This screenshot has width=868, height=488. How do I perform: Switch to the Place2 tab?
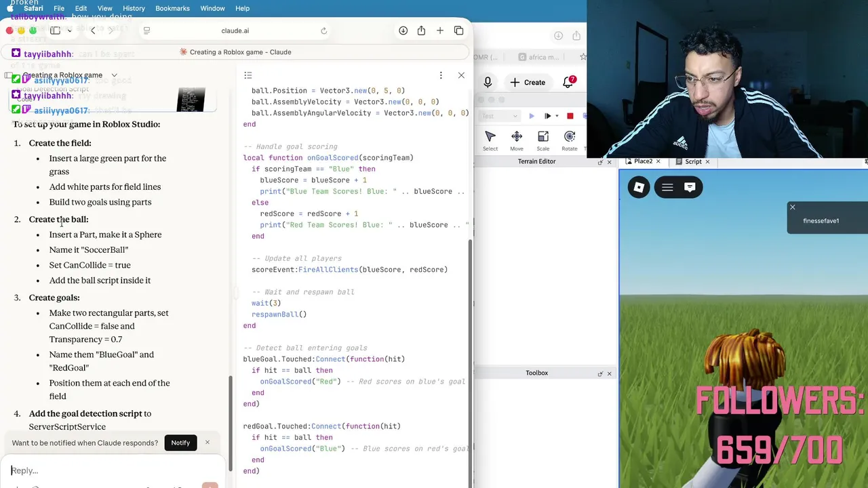pos(643,161)
